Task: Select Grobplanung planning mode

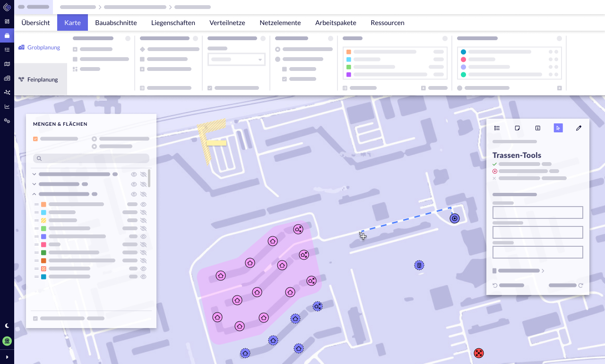Action: click(x=41, y=47)
